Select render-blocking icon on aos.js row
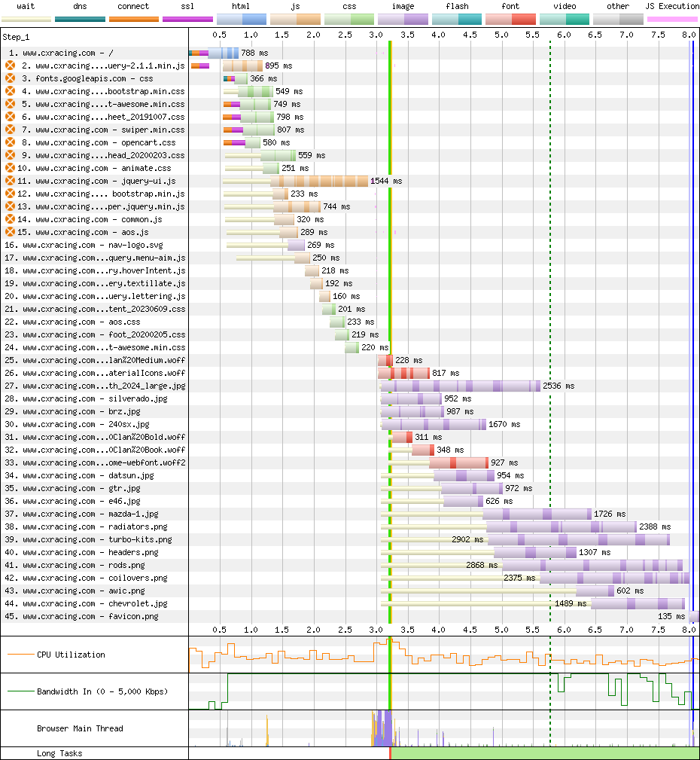Screen dimensions: 700x760 [10, 232]
